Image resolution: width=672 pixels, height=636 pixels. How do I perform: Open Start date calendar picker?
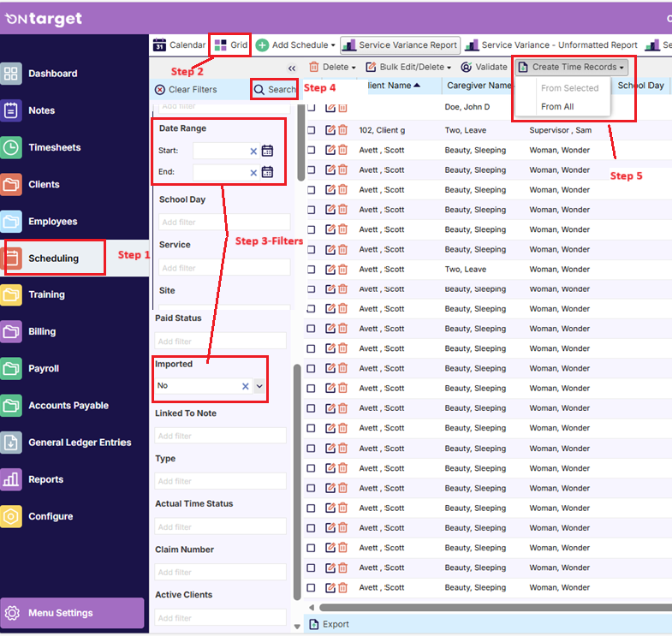pyautogui.click(x=267, y=151)
